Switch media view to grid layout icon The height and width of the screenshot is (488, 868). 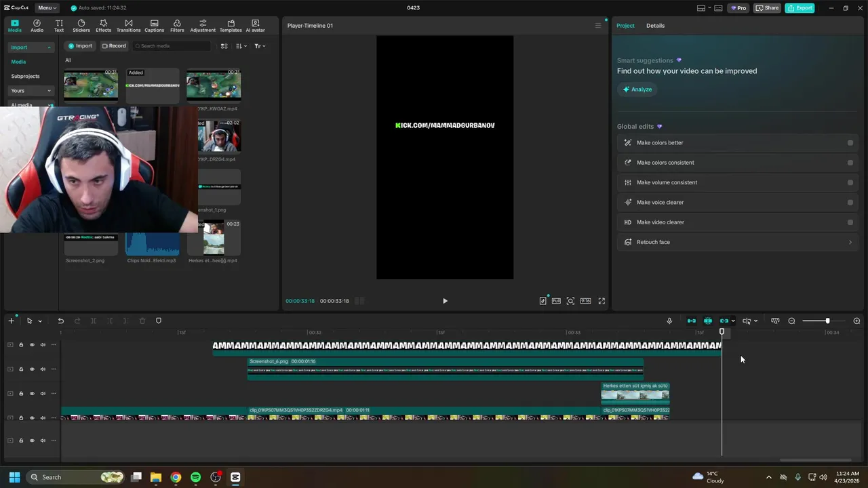pos(224,46)
